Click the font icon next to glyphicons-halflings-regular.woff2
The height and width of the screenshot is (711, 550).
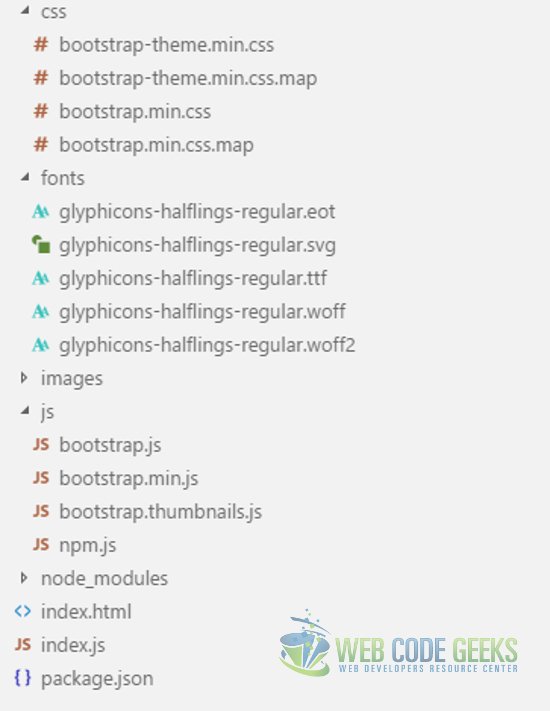(40, 345)
